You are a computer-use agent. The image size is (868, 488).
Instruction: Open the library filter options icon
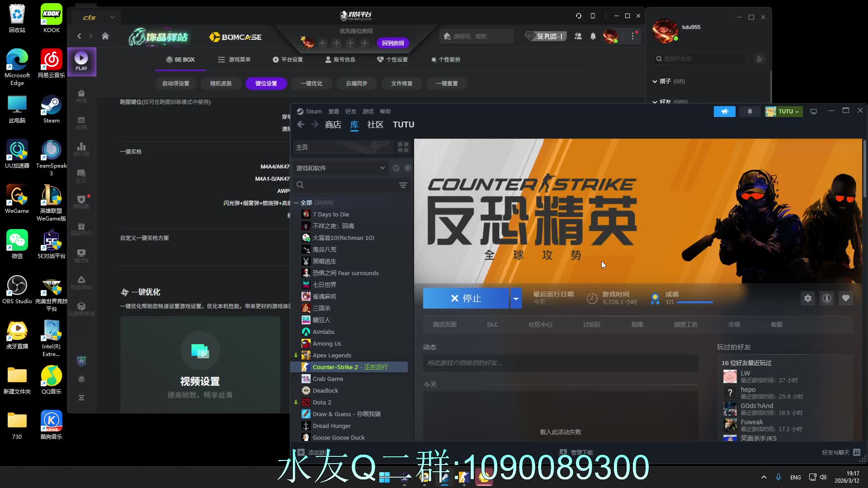(x=403, y=185)
